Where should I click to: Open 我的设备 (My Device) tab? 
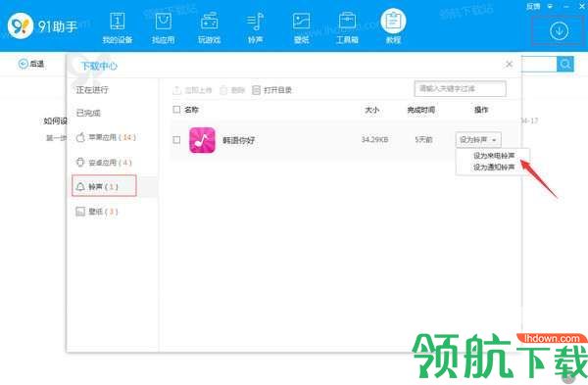pyautogui.click(x=118, y=28)
